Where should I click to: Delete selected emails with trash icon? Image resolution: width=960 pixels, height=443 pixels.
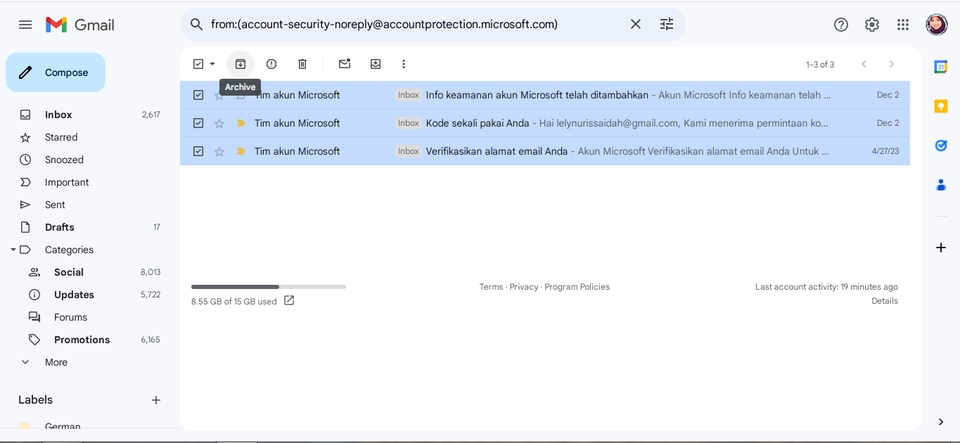click(302, 64)
